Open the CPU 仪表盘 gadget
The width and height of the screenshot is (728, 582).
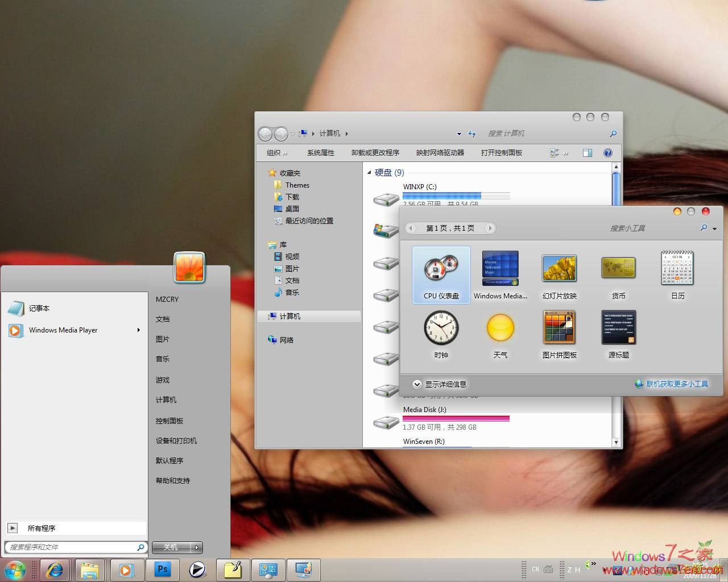point(441,275)
